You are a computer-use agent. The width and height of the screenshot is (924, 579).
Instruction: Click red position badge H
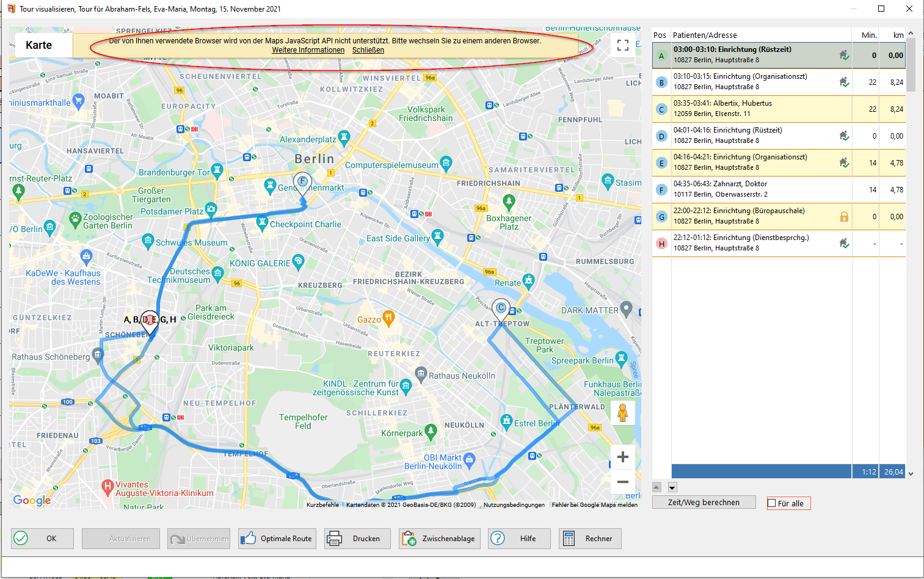coord(661,244)
